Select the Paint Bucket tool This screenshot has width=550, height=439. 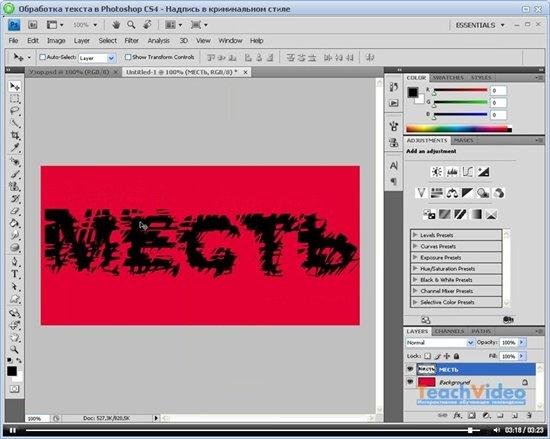click(14, 223)
